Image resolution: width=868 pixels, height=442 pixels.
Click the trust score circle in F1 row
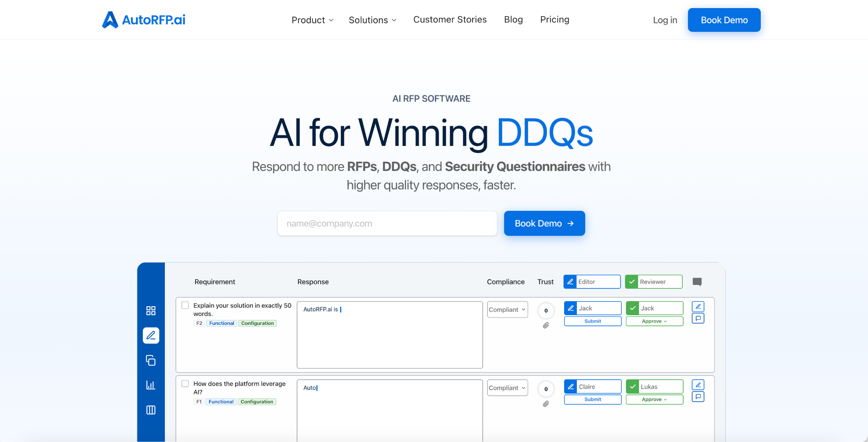click(546, 389)
